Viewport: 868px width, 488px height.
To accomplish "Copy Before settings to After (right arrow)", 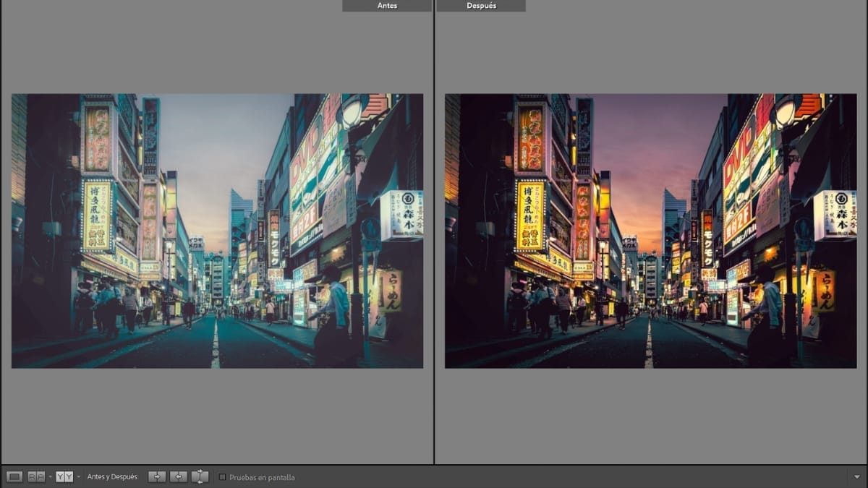I will [x=156, y=476].
